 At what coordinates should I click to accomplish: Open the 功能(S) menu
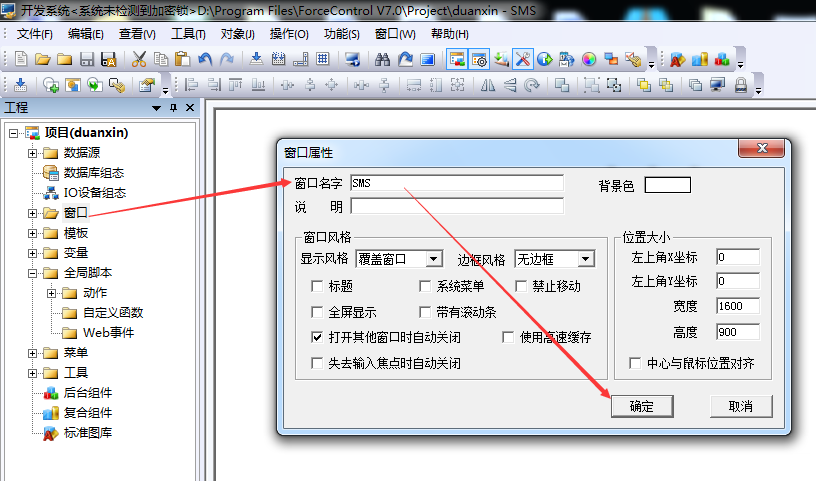click(341, 34)
